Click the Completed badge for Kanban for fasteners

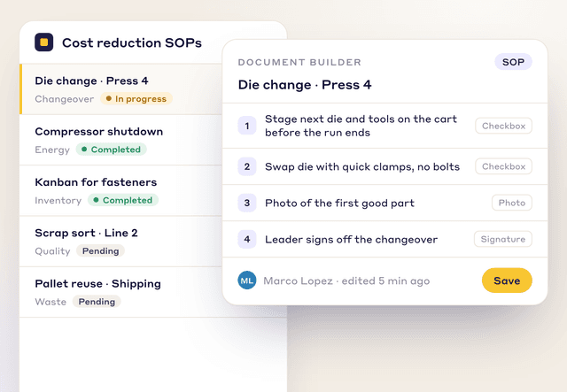coord(123,200)
